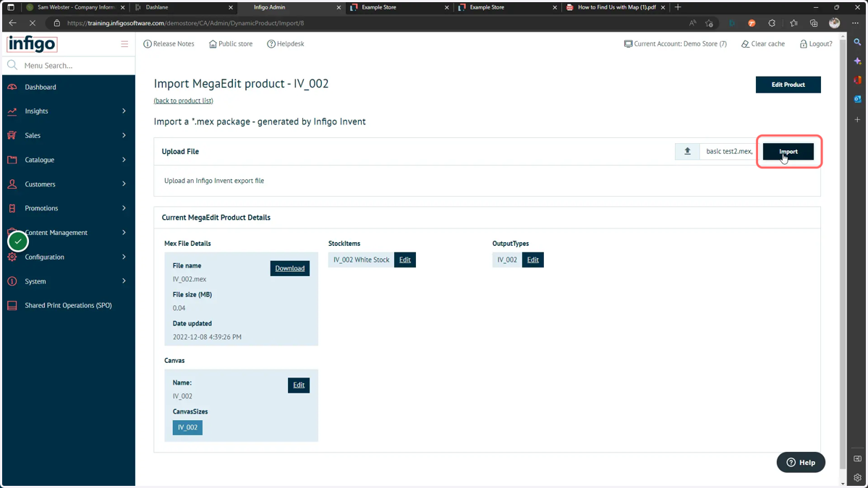The height and width of the screenshot is (488, 868).
Task: Expand the Configuration menu chevron
Action: [124, 257]
